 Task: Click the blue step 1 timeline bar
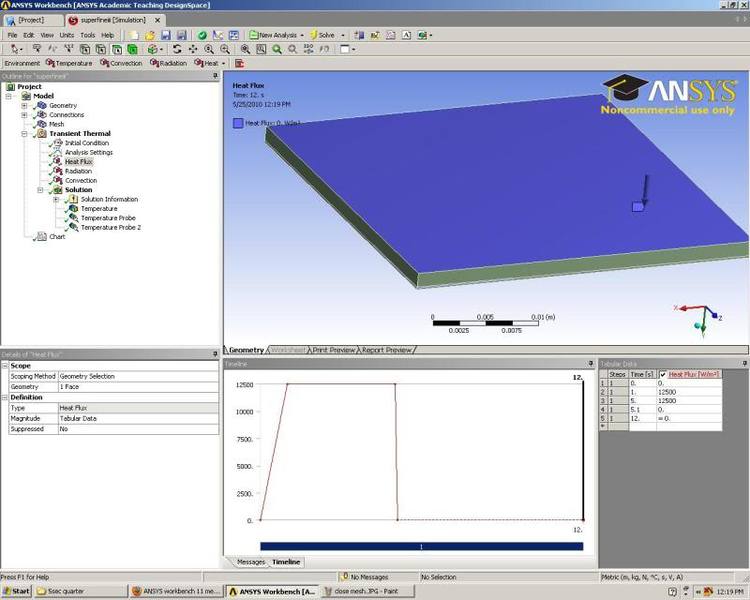(x=421, y=546)
